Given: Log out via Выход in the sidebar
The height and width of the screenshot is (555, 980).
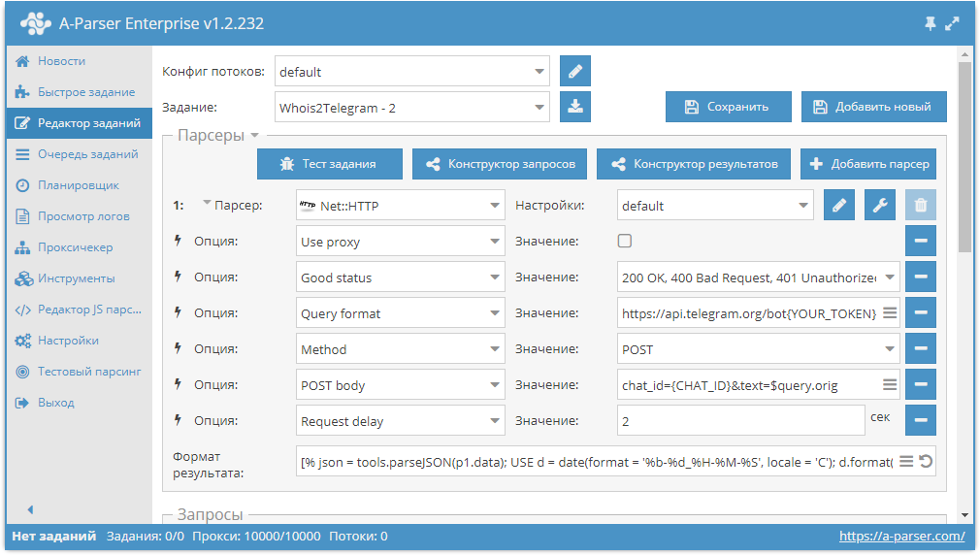Looking at the screenshot, I should tap(79, 403).
